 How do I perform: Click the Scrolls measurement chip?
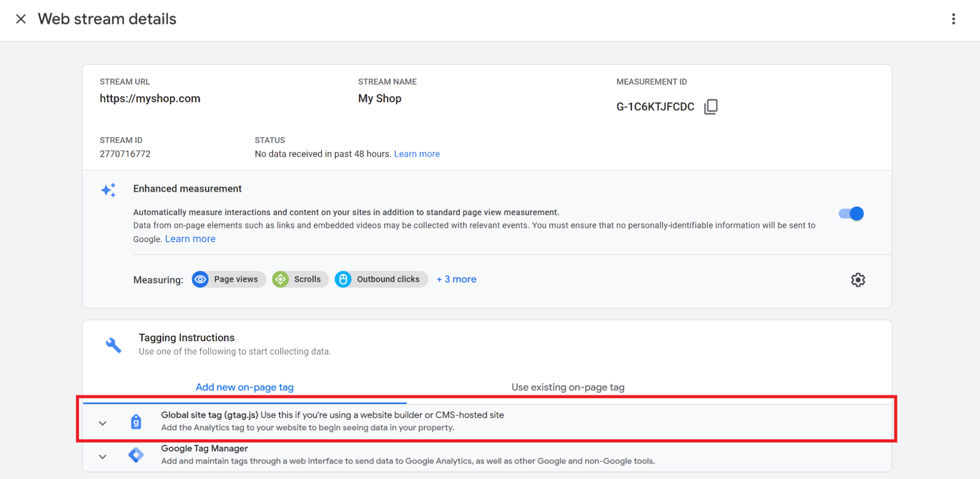click(300, 279)
